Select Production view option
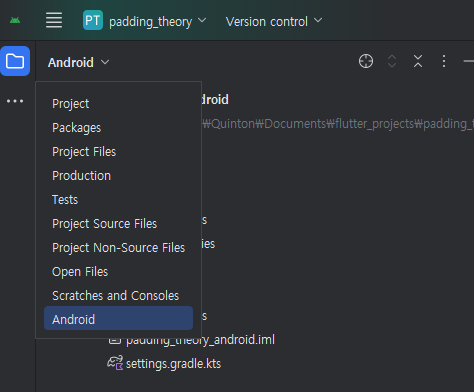Image resolution: width=474 pixels, height=392 pixels. tap(118, 176)
